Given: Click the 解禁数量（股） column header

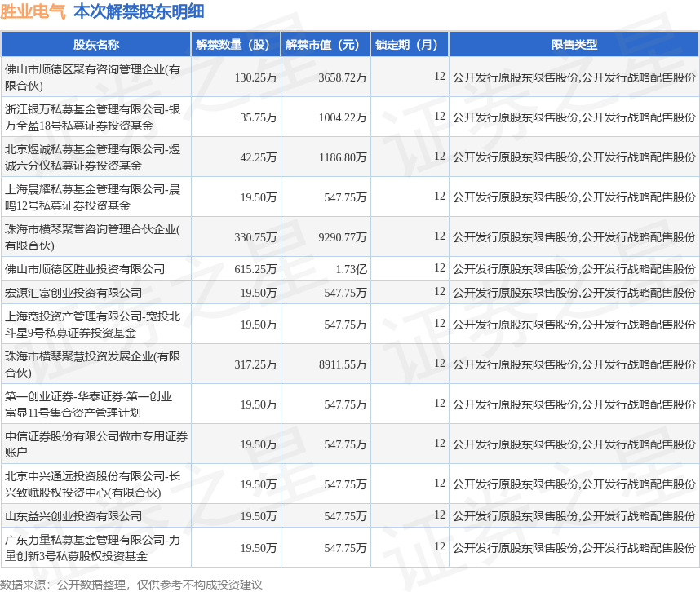Looking at the screenshot, I should (x=236, y=45).
